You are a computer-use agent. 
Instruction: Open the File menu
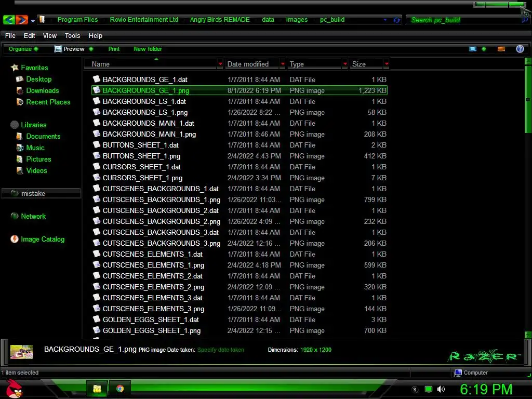click(x=10, y=36)
